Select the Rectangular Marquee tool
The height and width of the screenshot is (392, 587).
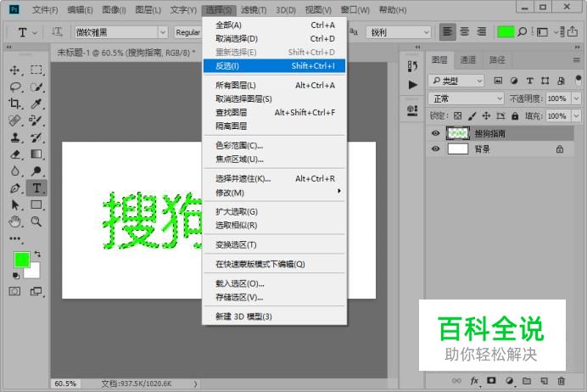click(36, 70)
